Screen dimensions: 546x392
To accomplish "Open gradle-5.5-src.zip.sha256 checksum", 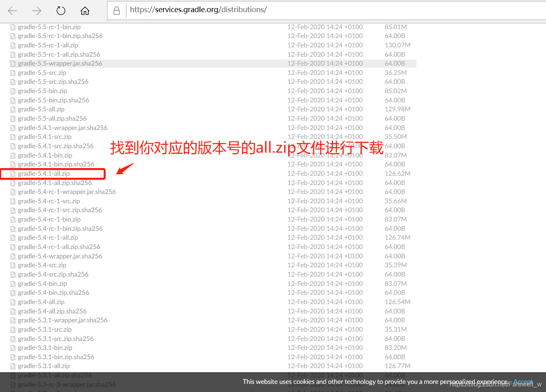I will tap(53, 82).
